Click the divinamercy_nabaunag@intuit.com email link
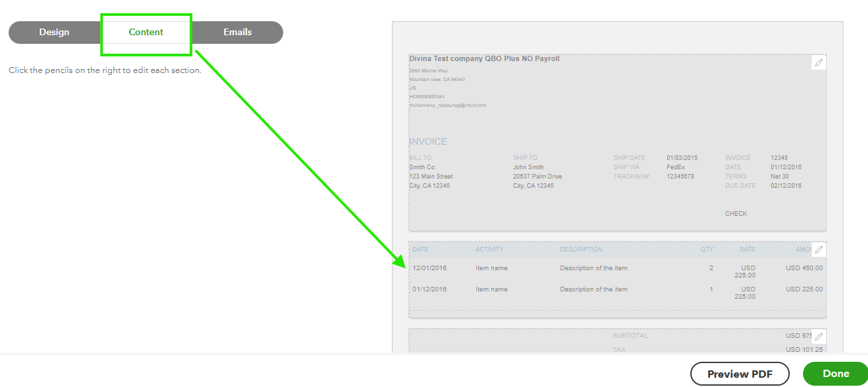Screen dimensions: 868x387 coord(447,104)
